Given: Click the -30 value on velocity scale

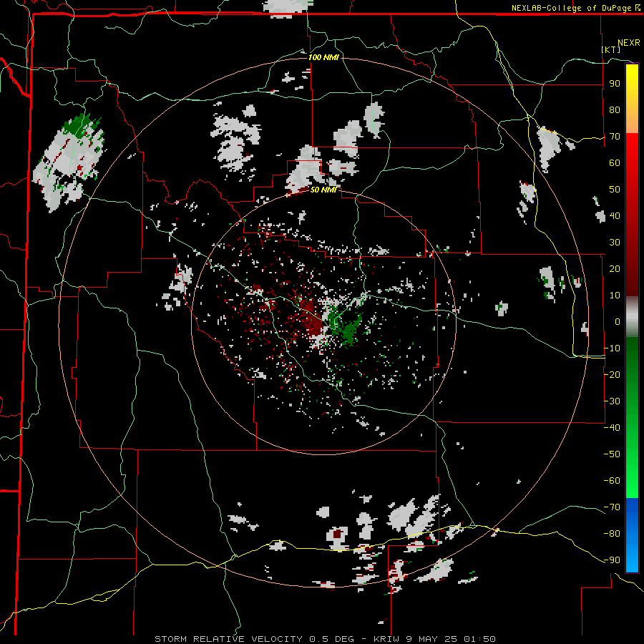Looking at the screenshot, I should (x=612, y=401).
